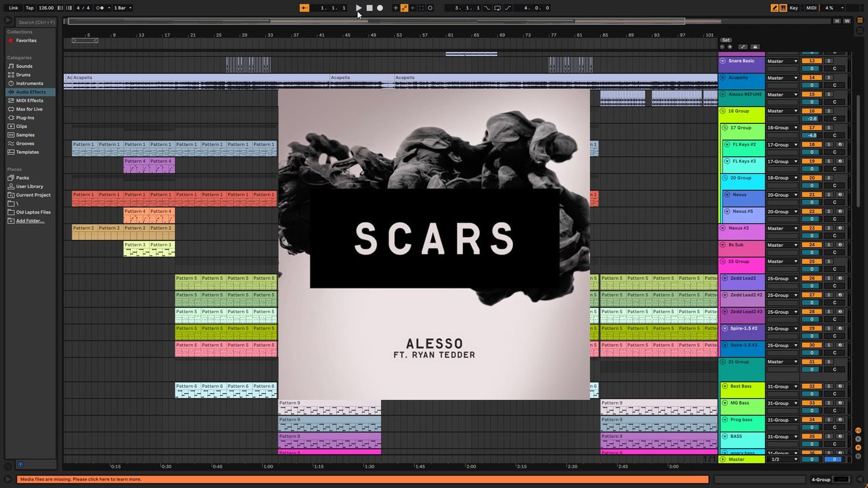Solo the Acapella track
The width and height of the screenshot is (868, 488).
coord(829,78)
